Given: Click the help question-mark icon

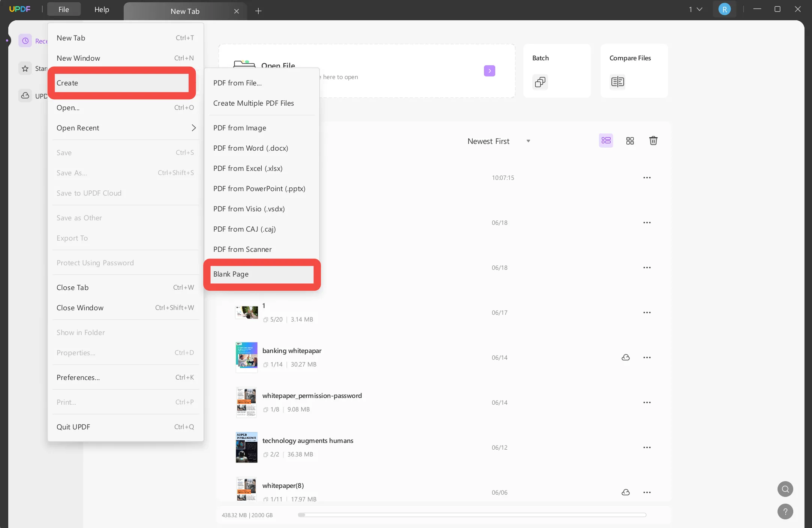Looking at the screenshot, I should [785, 512].
